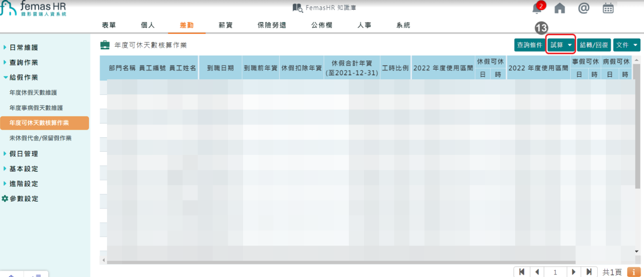Image resolution: width=644 pixels, height=277 pixels.
Task: Open the notification bell with 2 alerts
Action: [537, 8]
